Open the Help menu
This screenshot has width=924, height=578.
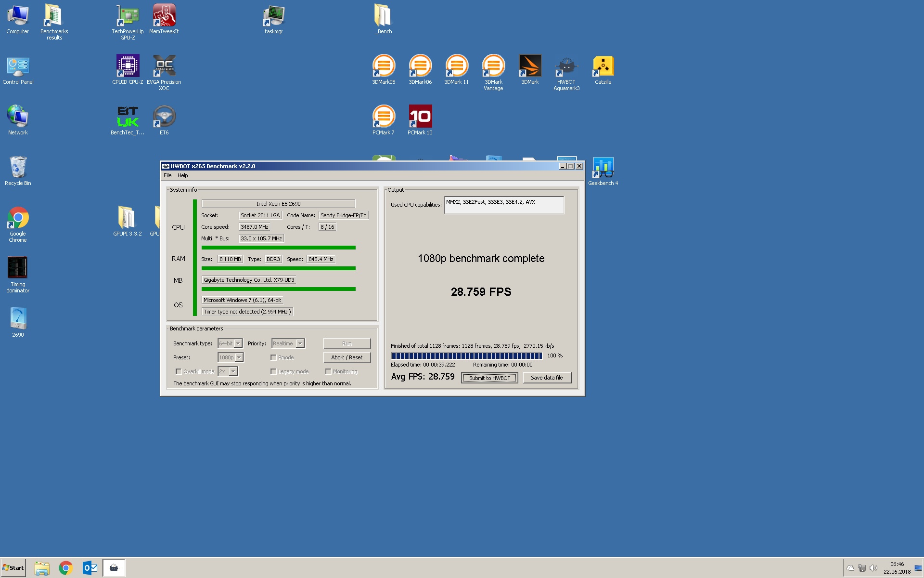182,175
